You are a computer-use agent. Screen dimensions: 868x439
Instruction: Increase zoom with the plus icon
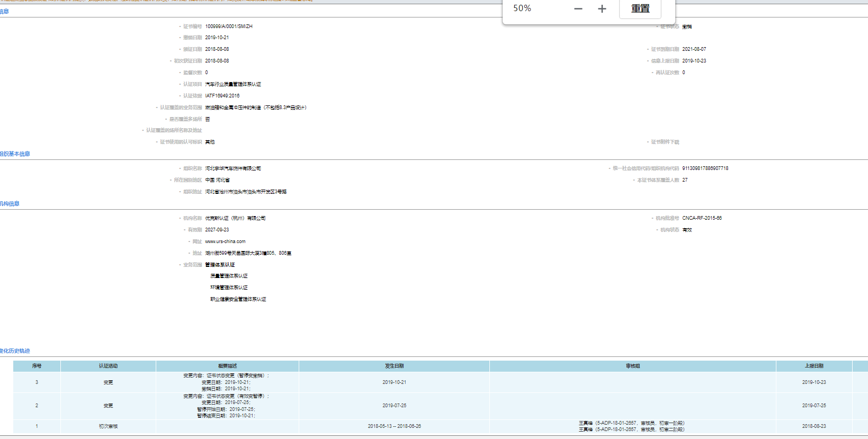tap(602, 8)
